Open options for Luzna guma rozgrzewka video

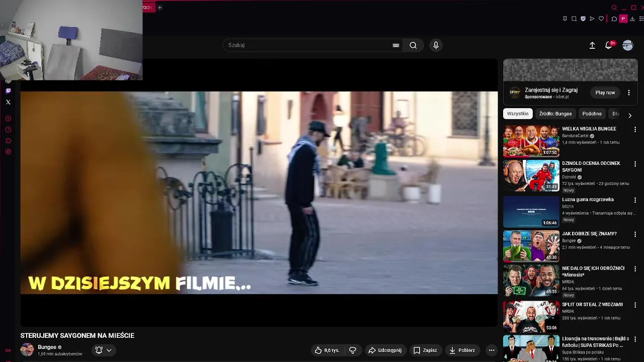point(635,200)
